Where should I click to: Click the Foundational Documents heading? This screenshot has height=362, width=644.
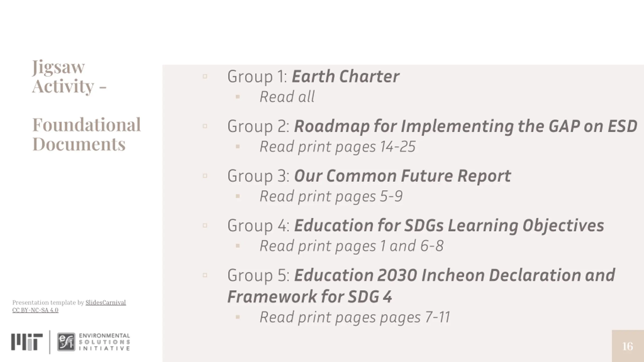click(x=87, y=134)
